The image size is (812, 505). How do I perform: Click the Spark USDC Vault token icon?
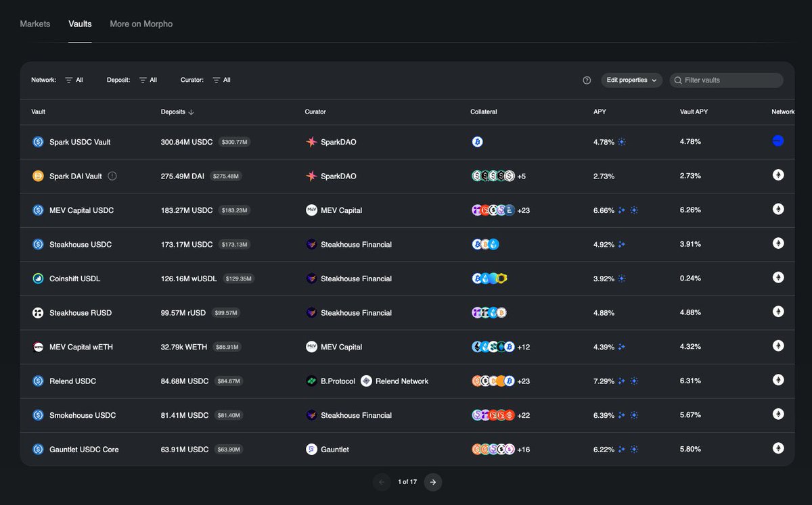(38, 142)
